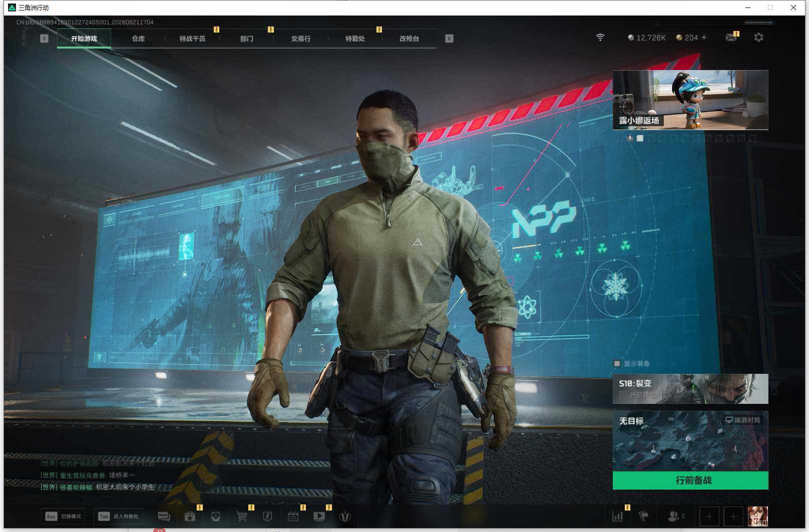Add currency with the plus beside 204

pos(704,38)
